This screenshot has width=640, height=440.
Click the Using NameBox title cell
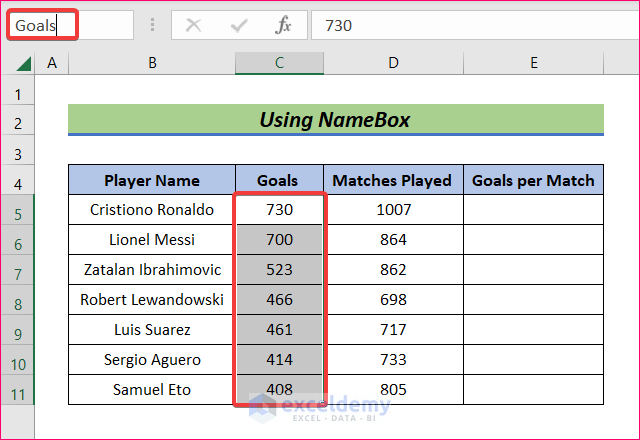(335, 120)
